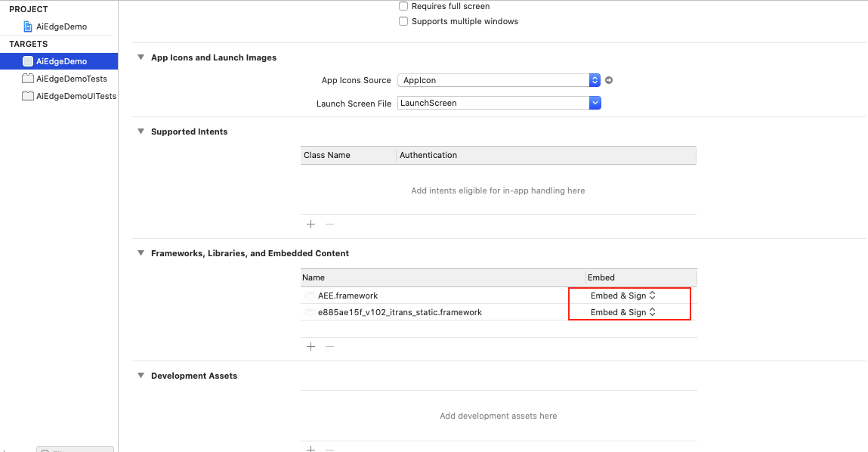868x452 pixels.
Task: Change Embed option for AEE.framework
Action: (623, 296)
